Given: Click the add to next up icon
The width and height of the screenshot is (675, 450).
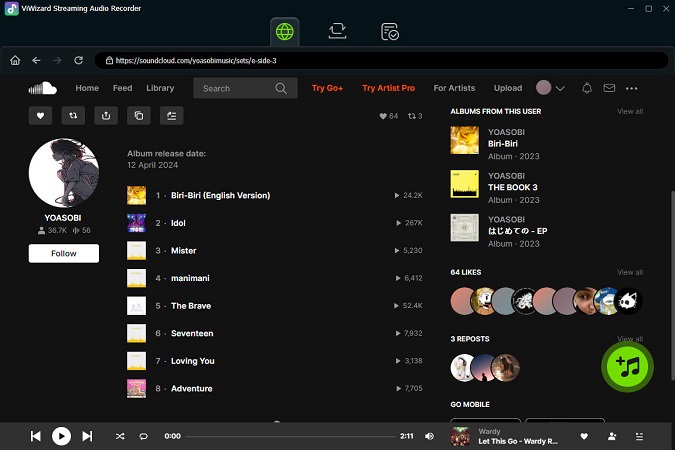Looking at the screenshot, I should point(171,115).
